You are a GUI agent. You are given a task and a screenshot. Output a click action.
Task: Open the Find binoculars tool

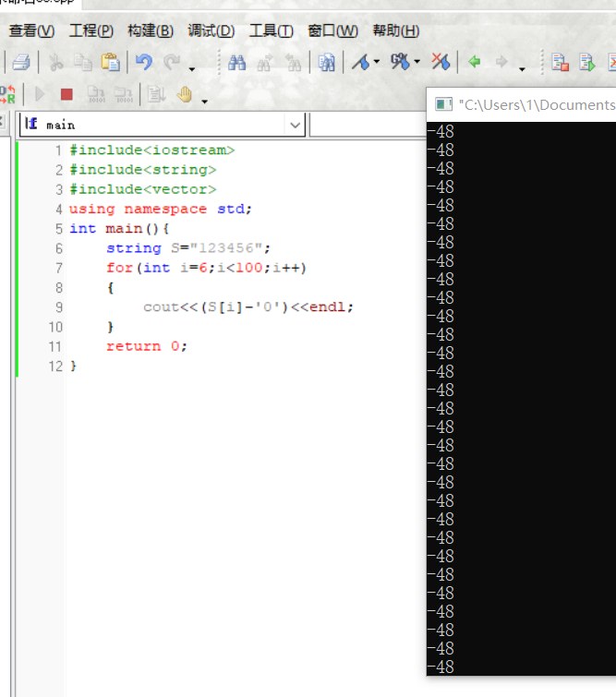[237, 62]
